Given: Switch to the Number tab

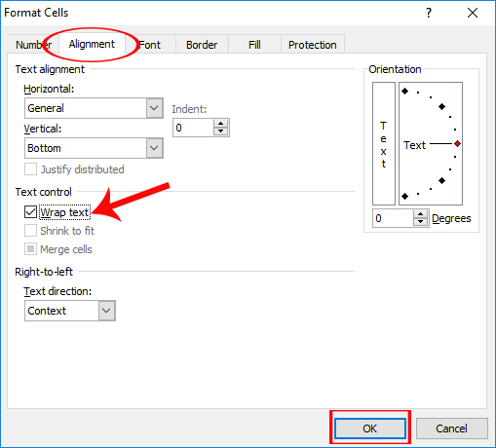Looking at the screenshot, I should click(x=34, y=45).
